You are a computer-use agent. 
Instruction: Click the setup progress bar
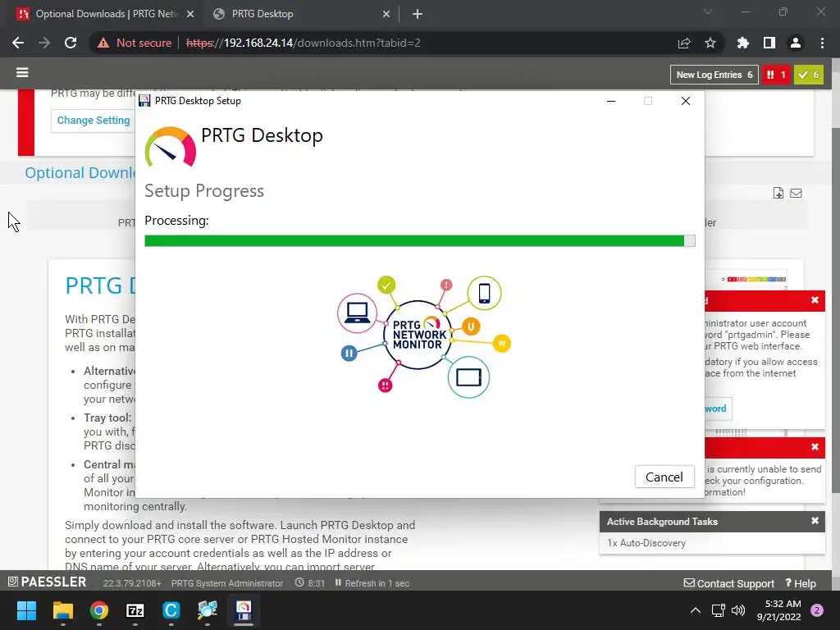[420, 240]
